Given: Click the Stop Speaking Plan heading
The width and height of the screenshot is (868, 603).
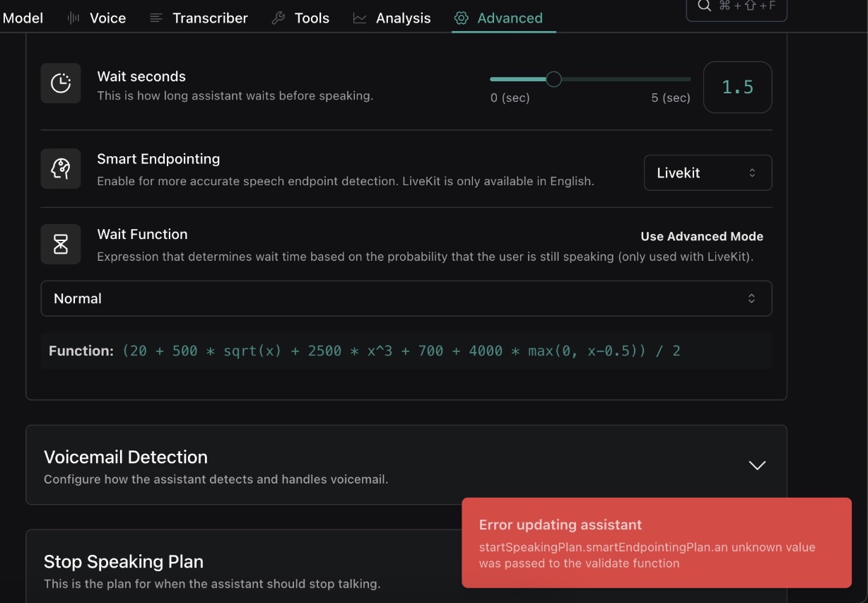Looking at the screenshot, I should 124,561.
